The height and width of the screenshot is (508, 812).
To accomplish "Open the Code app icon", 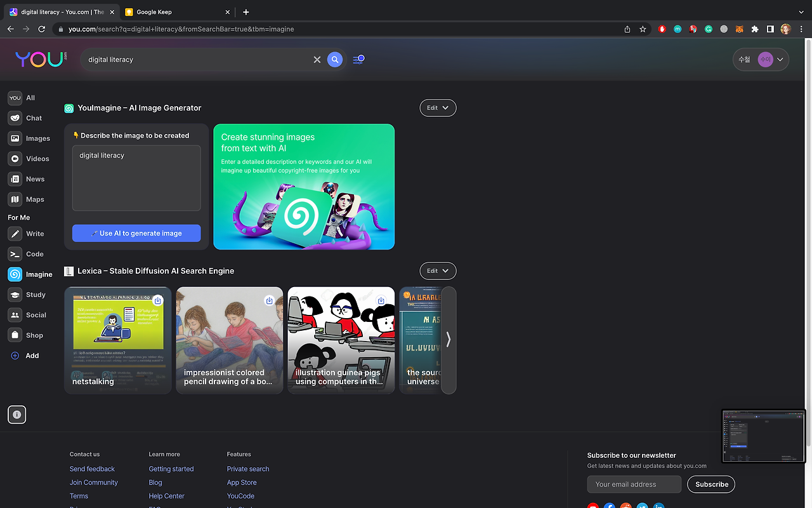I will [x=15, y=254].
